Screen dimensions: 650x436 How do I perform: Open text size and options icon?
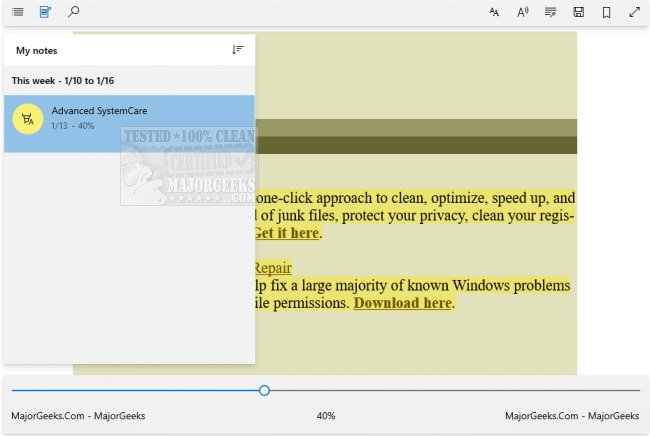point(494,12)
